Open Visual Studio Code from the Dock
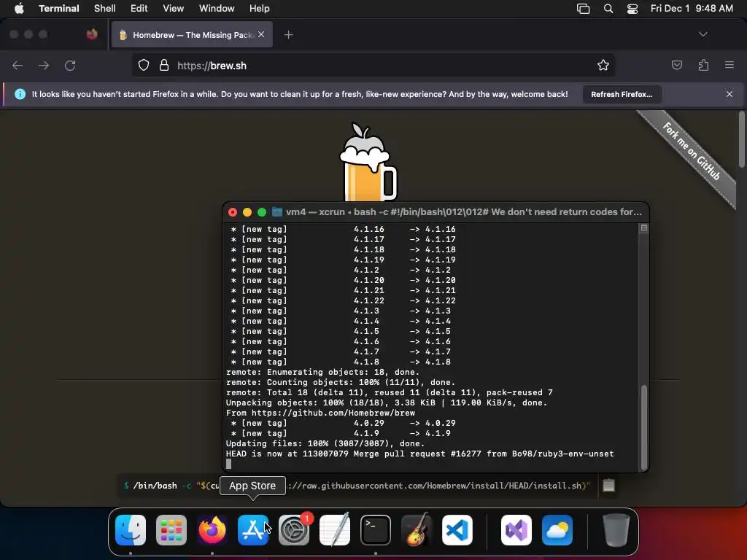This screenshot has width=747, height=560. 457,530
